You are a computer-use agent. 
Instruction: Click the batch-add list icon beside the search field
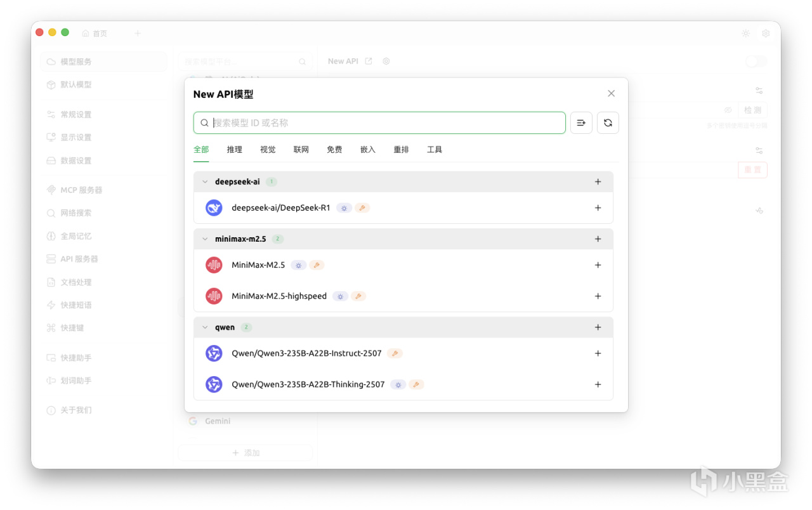pyautogui.click(x=581, y=123)
